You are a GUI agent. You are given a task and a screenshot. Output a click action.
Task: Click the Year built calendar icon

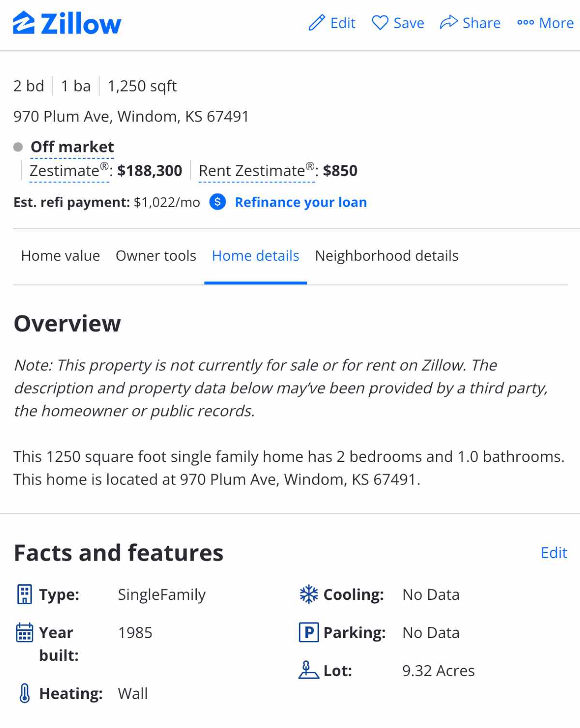[x=25, y=632]
